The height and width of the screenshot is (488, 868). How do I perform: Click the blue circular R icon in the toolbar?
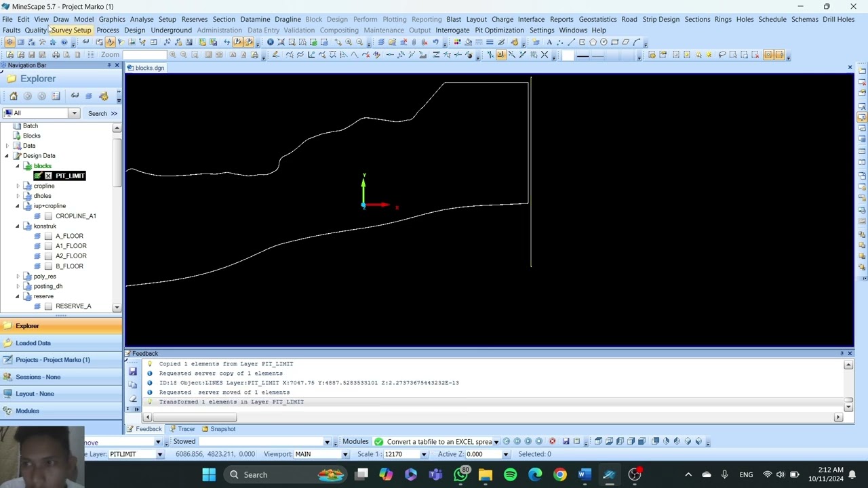270,42
